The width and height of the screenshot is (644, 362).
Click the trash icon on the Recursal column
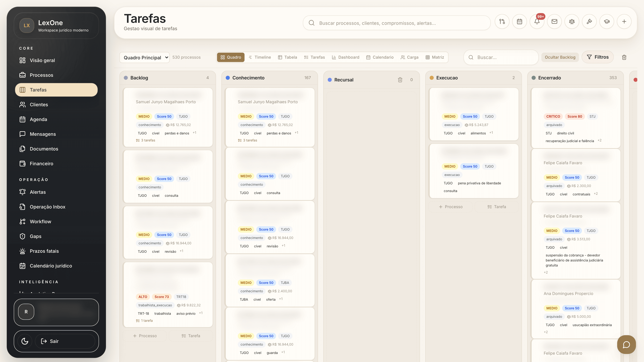point(400,80)
